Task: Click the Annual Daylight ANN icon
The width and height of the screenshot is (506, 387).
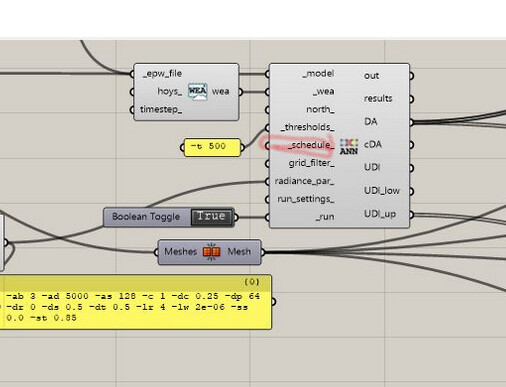Action: [349, 146]
